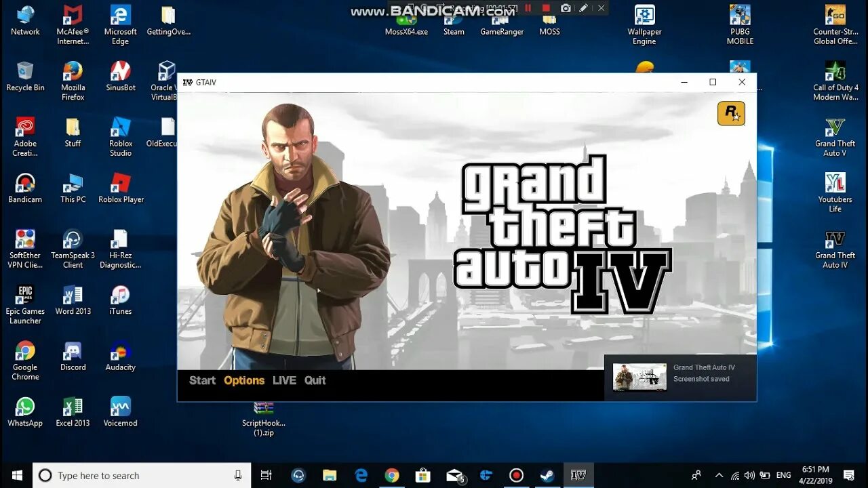The height and width of the screenshot is (488, 868).
Task: Select WhatsApp desktop shortcut
Action: 25,412
